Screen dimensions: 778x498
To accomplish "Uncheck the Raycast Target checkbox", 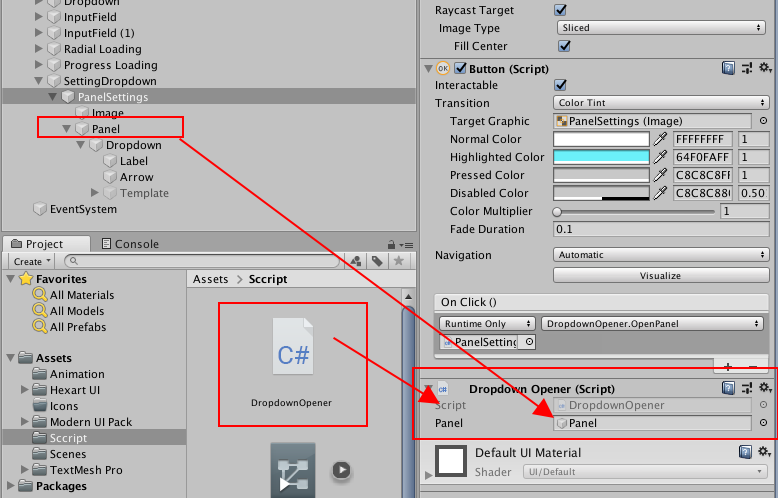I will 560,10.
